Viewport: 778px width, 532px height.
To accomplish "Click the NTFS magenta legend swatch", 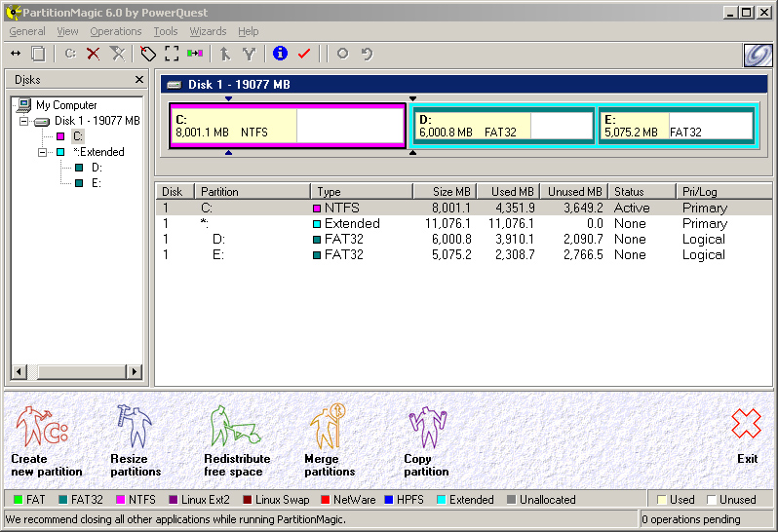I will pyautogui.click(x=121, y=500).
